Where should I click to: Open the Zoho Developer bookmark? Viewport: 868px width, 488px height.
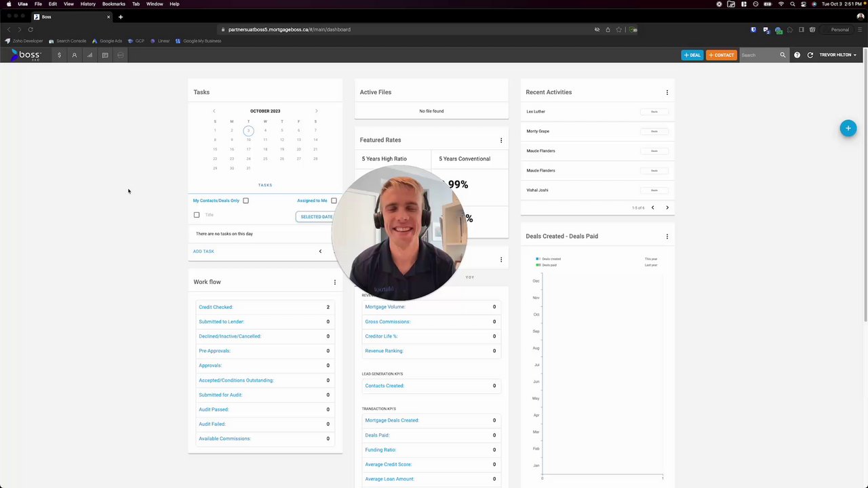[x=24, y=41]
